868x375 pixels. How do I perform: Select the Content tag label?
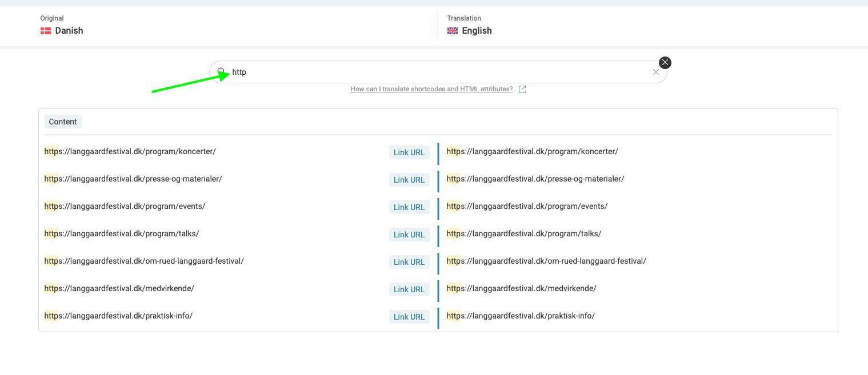pyautogui.click(x=63, y=122)
